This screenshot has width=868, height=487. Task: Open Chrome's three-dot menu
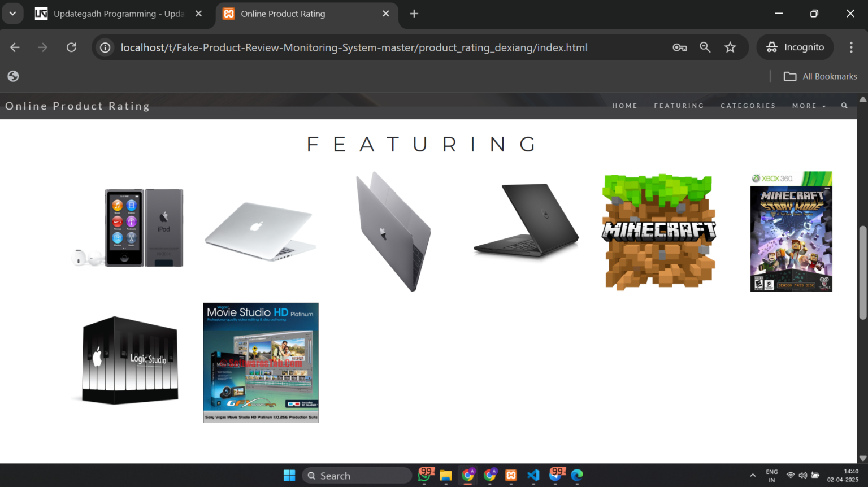coord(851,47)
